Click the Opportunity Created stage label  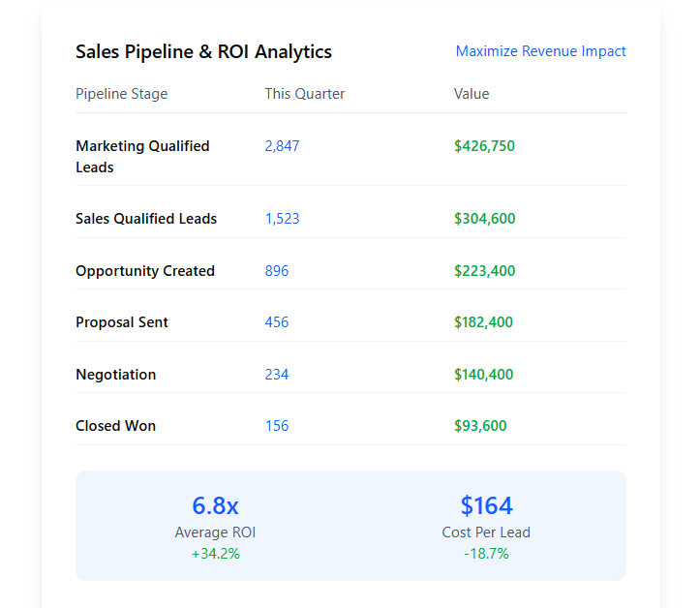(145, 271)
